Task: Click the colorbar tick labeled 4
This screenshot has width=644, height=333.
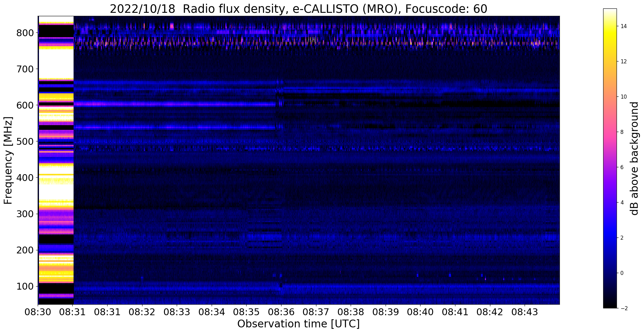Action: (x=622, y=203)
